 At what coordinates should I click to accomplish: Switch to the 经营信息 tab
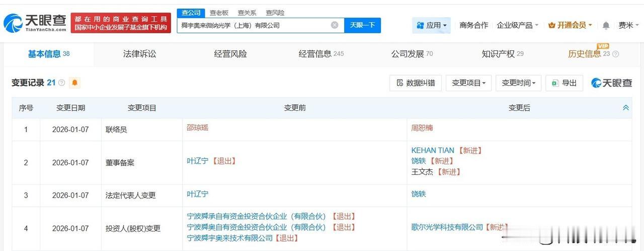click(x=321, y=54)
